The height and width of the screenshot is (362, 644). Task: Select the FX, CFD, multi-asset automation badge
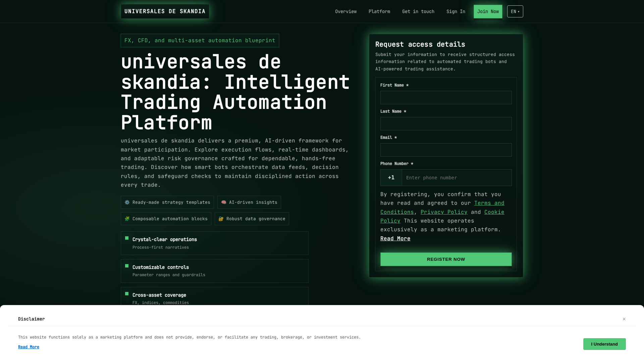[200, 41]
